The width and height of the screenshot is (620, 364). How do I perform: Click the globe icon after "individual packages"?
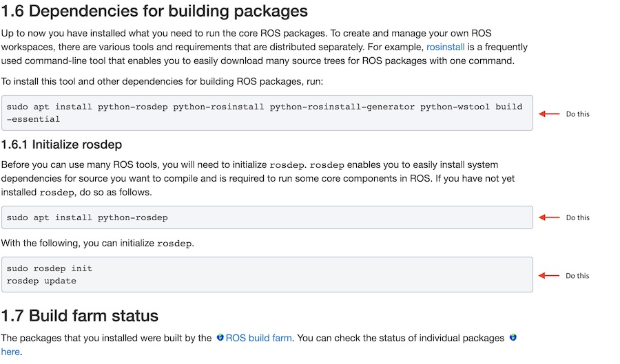[x=513, y=338]
